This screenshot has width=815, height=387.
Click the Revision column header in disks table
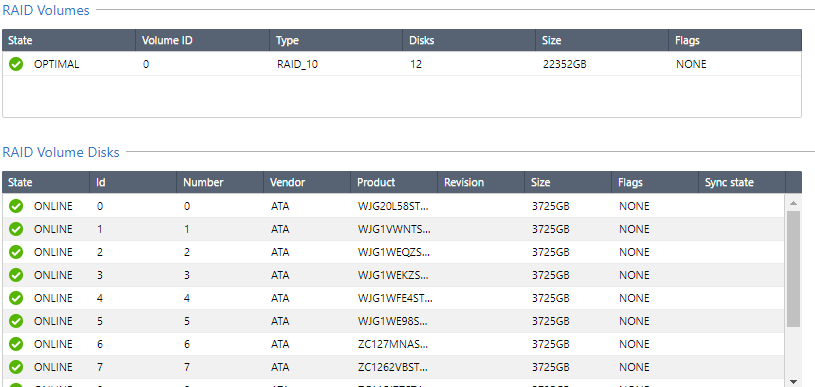click(481, 182)
